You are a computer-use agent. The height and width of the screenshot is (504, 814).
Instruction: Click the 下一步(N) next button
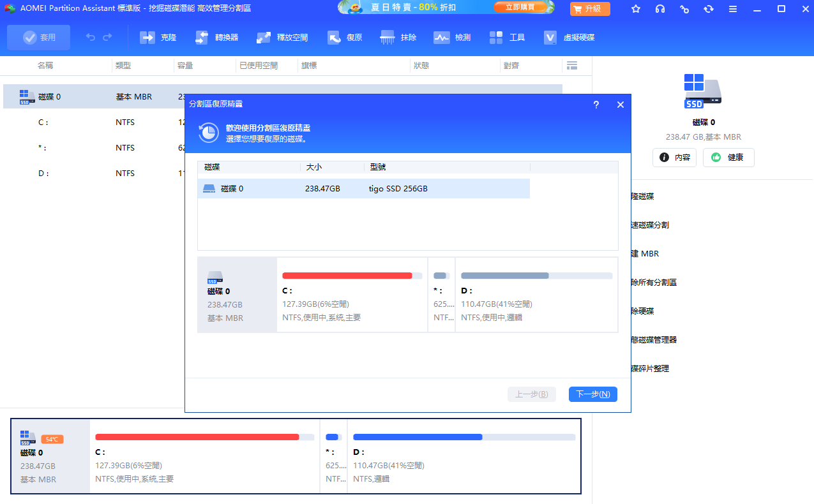tap(593, 394)
